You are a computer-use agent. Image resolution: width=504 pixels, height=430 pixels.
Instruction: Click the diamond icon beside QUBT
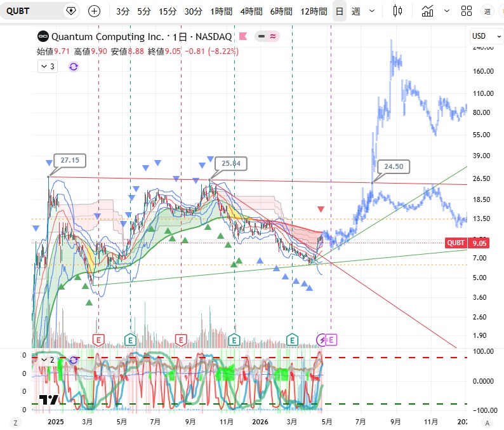(x=70, y=11)
